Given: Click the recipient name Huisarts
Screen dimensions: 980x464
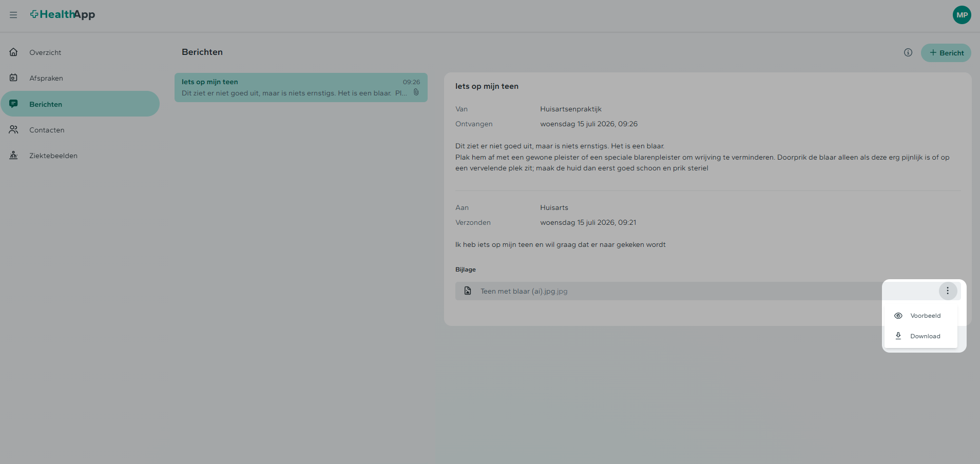Looking at the screenshot, I should tap(554, 207).
